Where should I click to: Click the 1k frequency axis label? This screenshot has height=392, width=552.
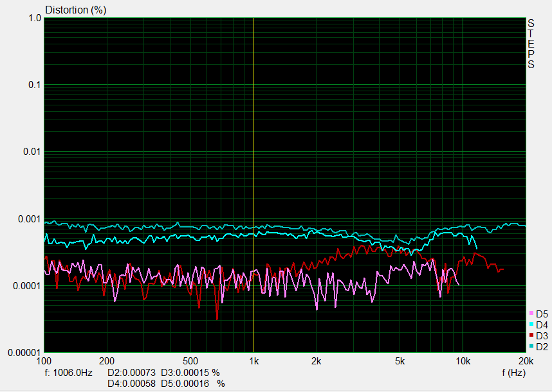click(254, 361)
